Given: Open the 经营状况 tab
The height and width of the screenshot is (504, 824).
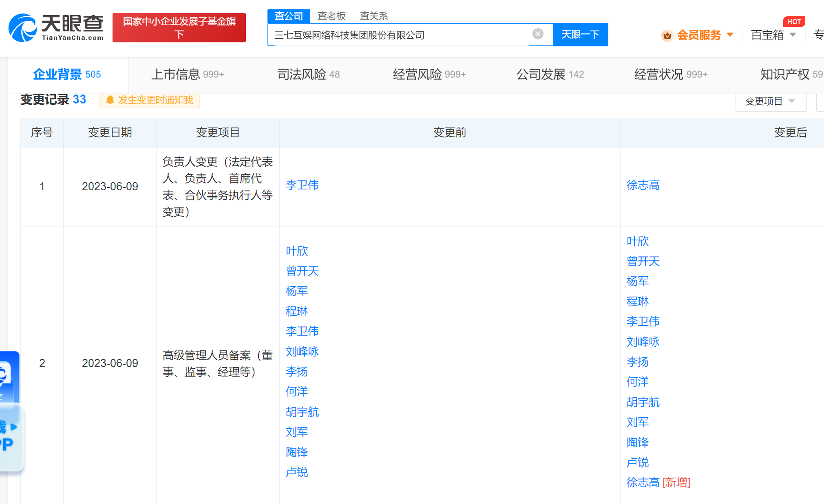Looking at the screenshot, I should [x=671, y=74].
